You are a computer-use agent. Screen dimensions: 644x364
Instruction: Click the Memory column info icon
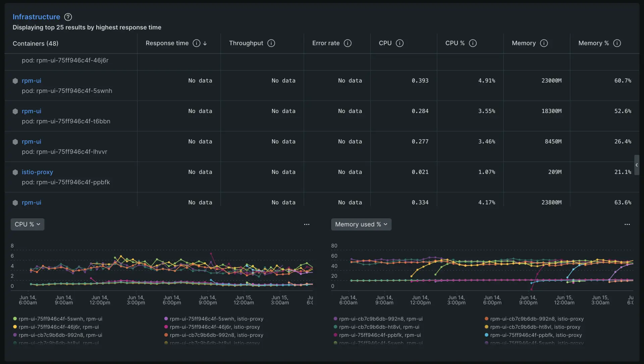click(x=544, y=43)
